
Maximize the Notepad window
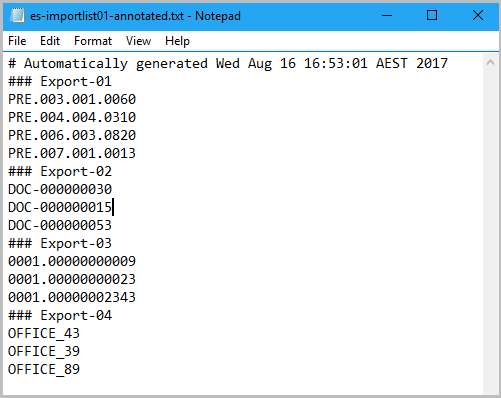(x=432, y=16)
